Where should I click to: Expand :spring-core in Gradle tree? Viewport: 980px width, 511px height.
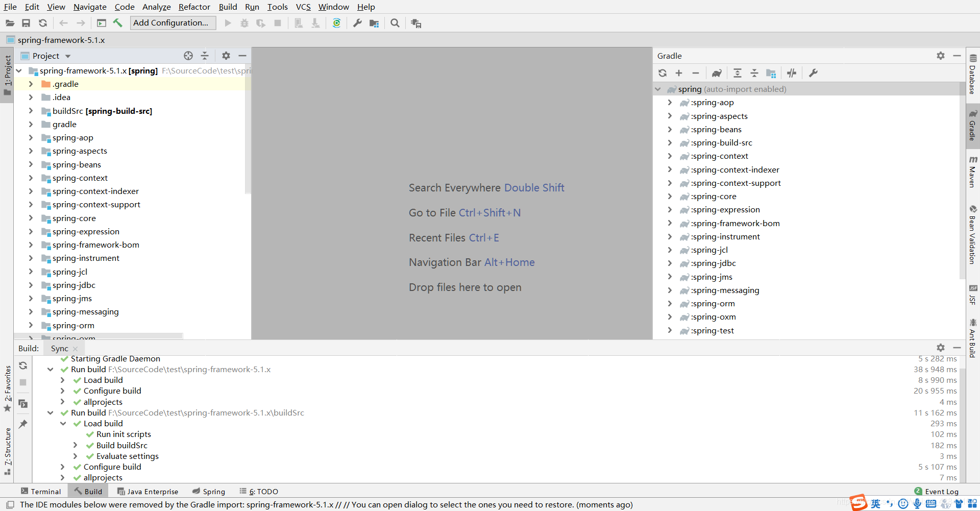point(670,196)
